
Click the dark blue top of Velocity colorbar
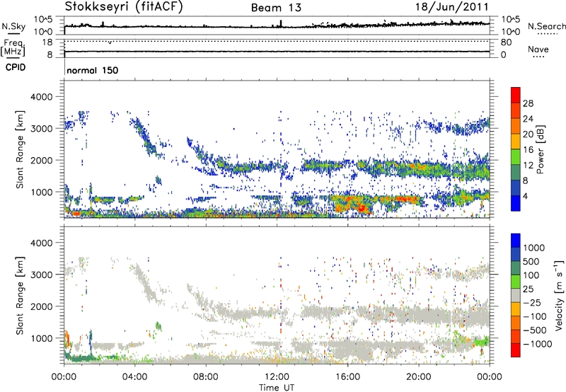point(516,241)
